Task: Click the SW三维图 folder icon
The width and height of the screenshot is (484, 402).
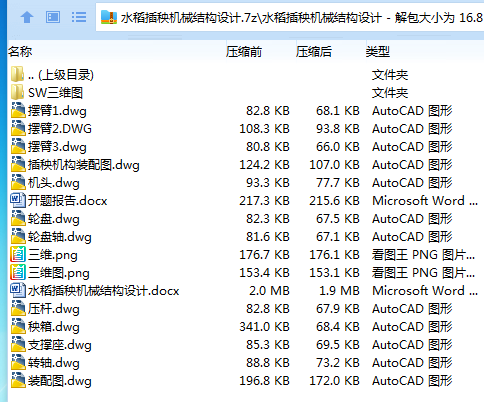Action: point(17,92)
